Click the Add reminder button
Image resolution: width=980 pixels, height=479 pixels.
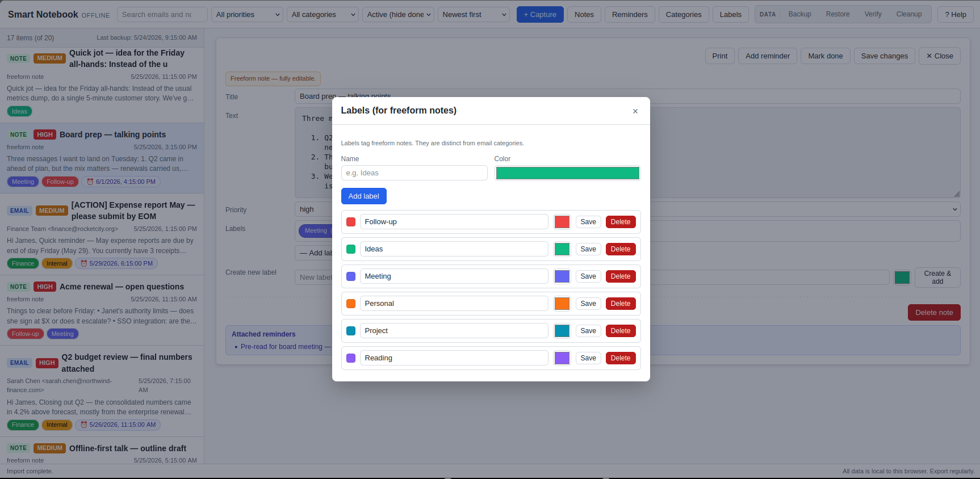(767, 56)
